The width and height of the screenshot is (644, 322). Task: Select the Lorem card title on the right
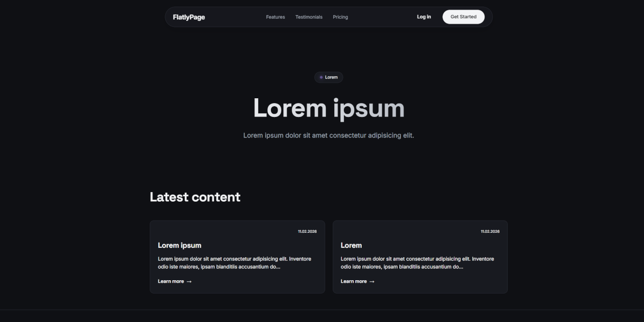pyautogui.click(x=350, y=245)
